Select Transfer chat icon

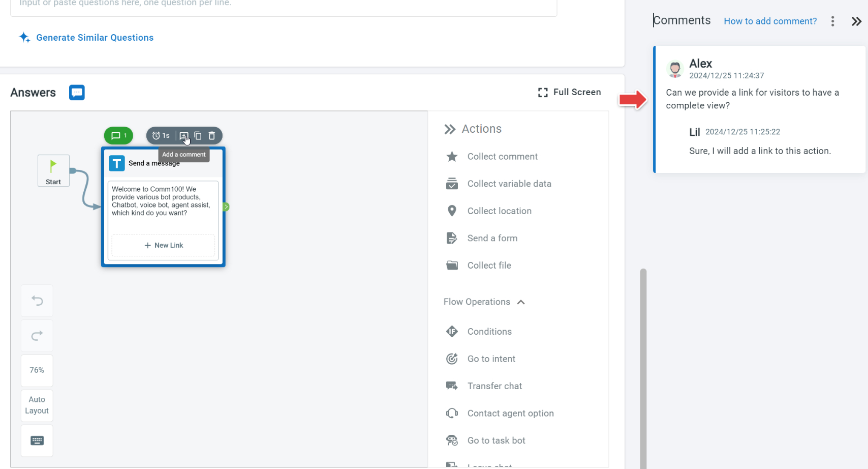[x=452, y=386]
